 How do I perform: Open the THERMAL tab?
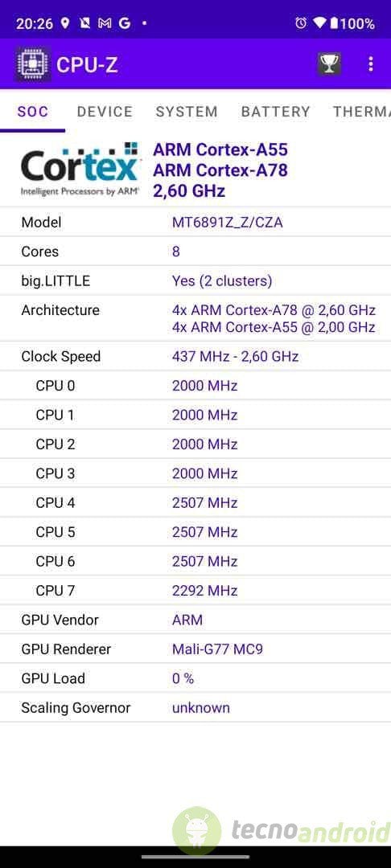360,111
